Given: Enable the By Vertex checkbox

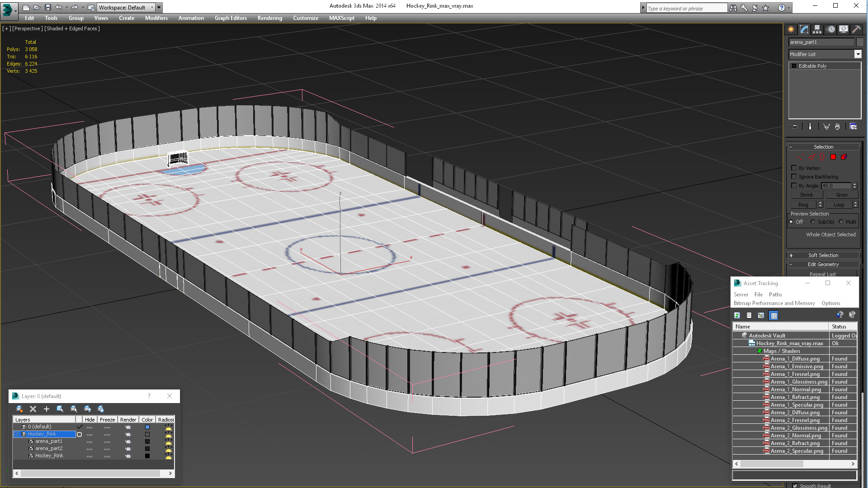Looking at the screenshot, I should 794,168.
